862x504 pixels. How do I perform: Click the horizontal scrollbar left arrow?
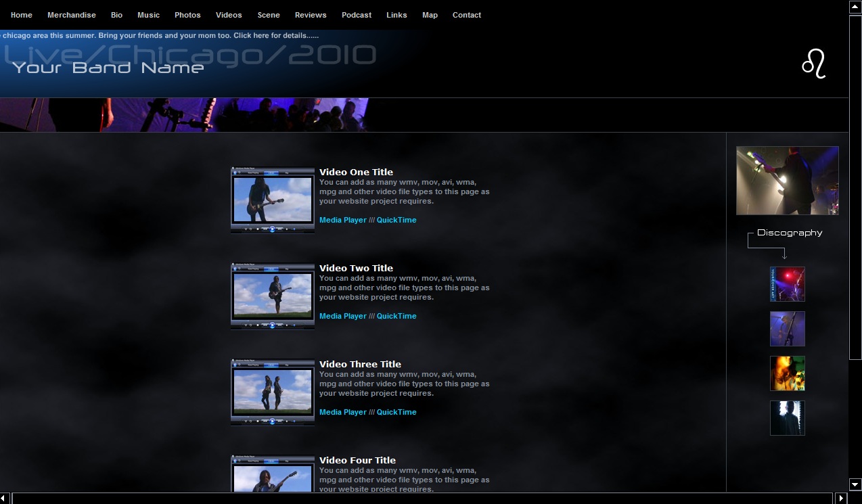(5, 498)
